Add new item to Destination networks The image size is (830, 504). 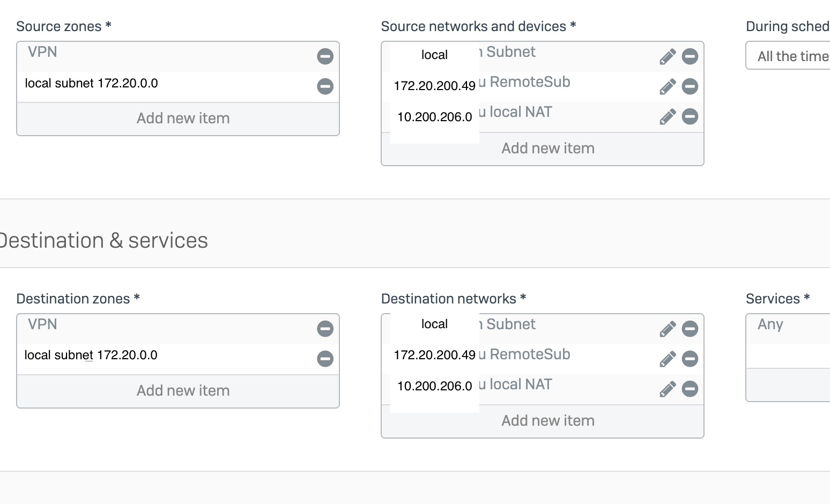click(x=547, y=421)
